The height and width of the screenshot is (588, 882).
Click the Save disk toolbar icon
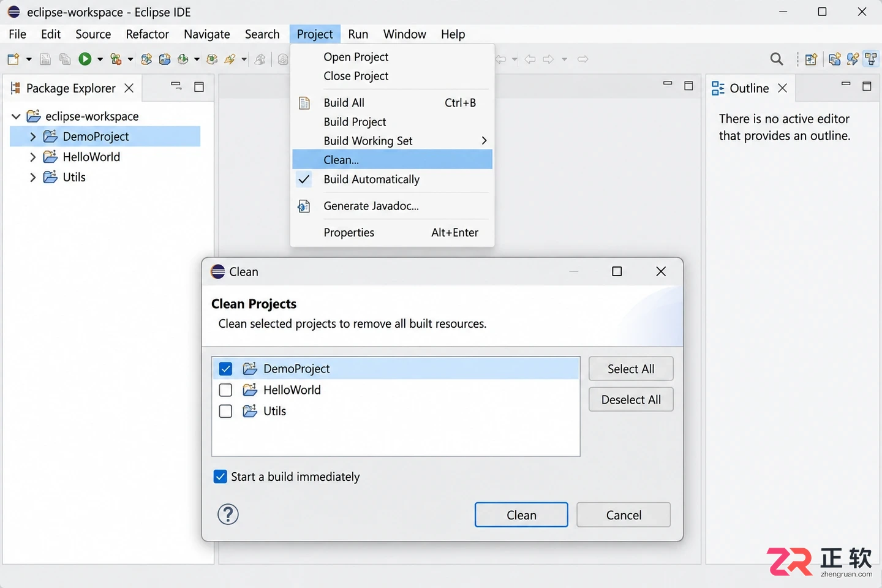(x=45, y=59)
